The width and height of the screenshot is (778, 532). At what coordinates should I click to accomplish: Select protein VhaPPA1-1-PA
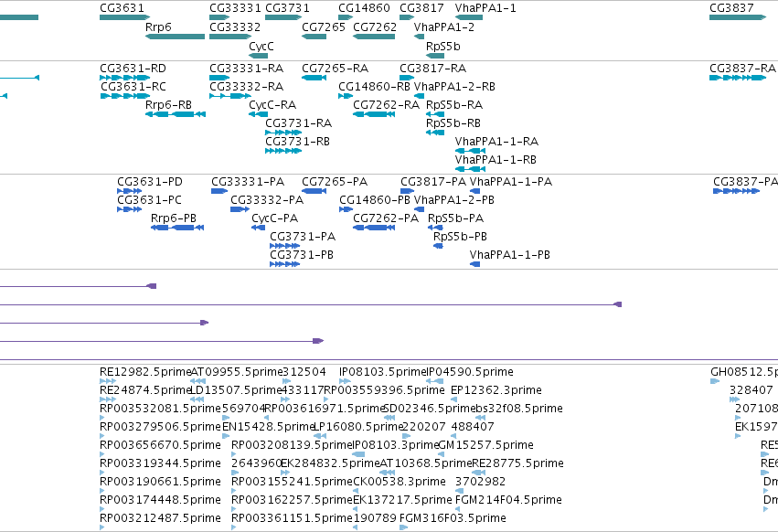[x=511, y=182]
